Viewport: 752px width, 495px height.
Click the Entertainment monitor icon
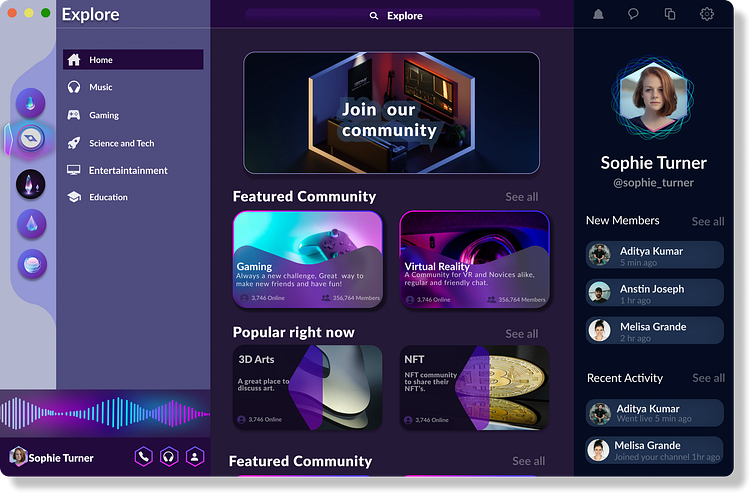click(x=74, y=170)
